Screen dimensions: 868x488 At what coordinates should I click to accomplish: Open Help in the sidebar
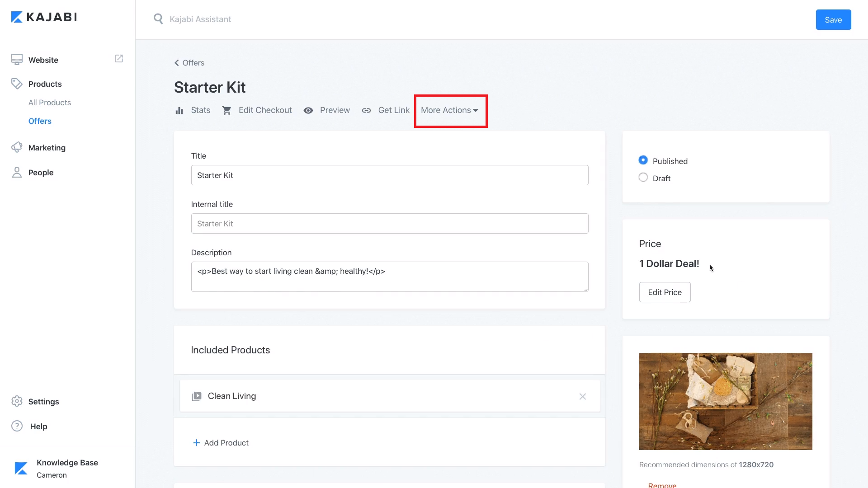pyautogui.click(x=38, y=427)
